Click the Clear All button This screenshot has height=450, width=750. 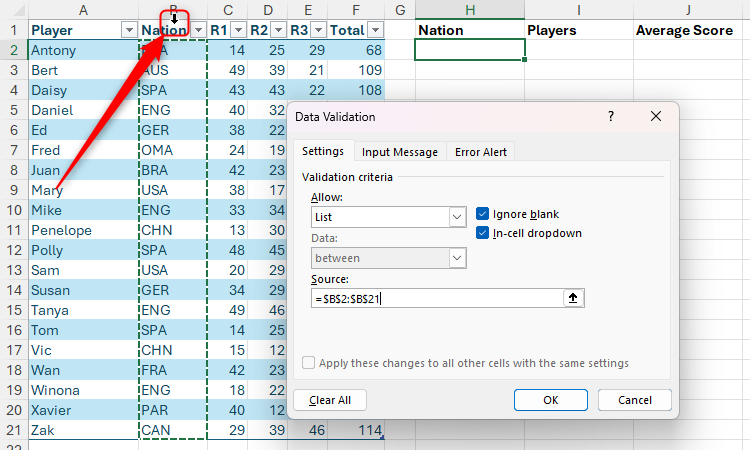329,400
